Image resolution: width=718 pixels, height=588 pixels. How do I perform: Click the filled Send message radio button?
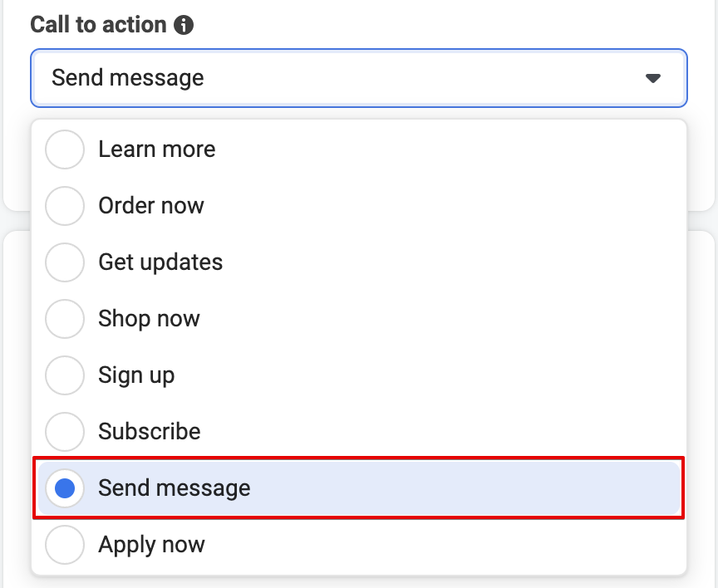coord(65,488)
